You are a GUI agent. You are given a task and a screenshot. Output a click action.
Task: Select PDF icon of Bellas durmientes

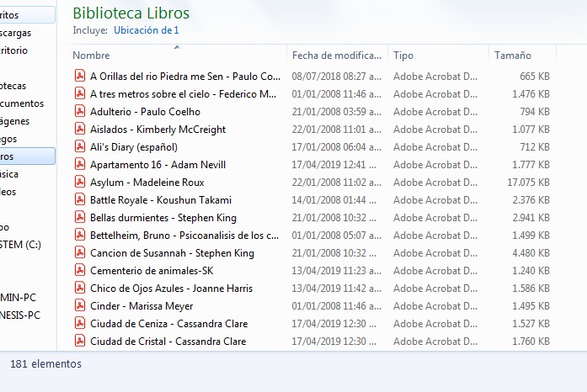click(x=80, y=217)
